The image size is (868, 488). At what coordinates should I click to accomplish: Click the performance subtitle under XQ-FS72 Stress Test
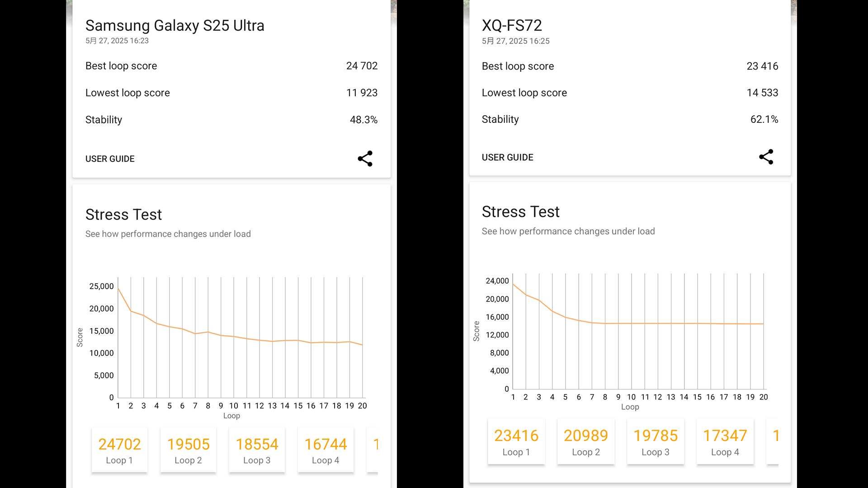coord(568,231)
